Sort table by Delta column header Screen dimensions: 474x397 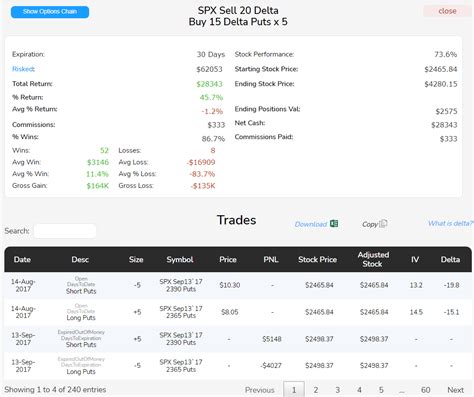point(450,259)
